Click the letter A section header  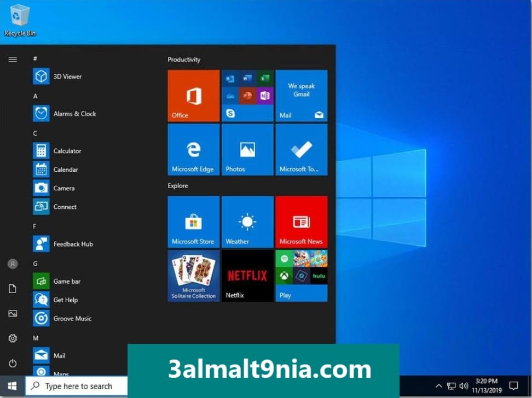[35, 96]
